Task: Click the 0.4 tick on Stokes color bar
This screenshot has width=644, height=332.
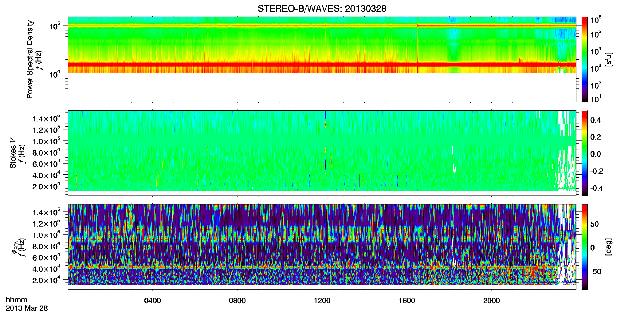Action: click(595, 120)
